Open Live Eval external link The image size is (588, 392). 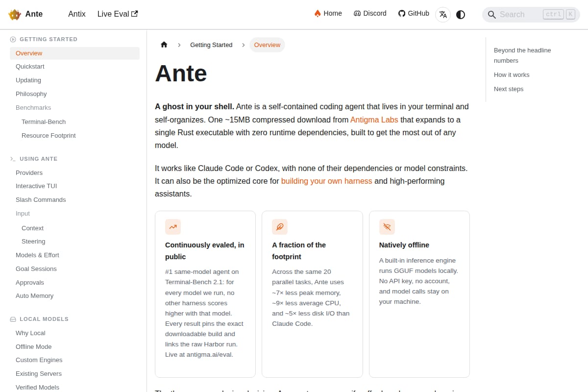[118, 14]
